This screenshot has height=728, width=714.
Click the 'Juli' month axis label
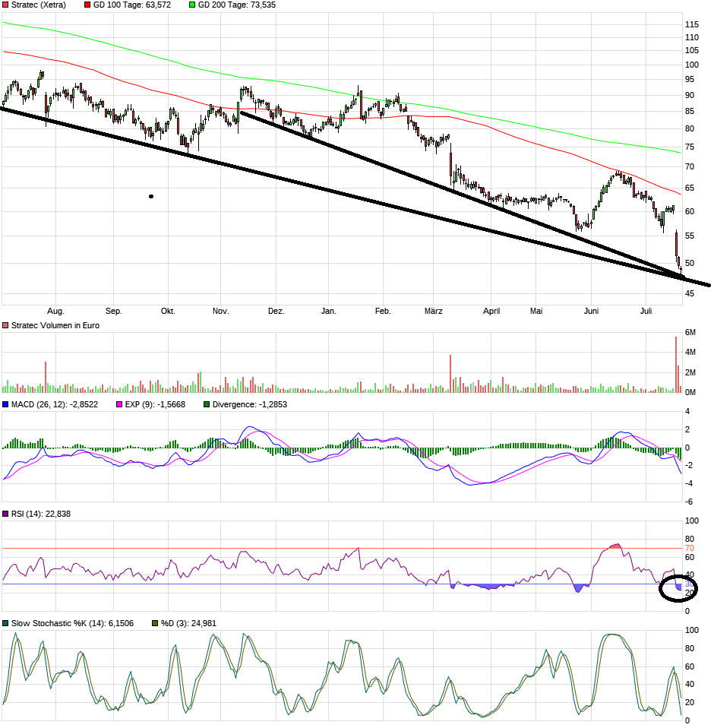(646, 312)
